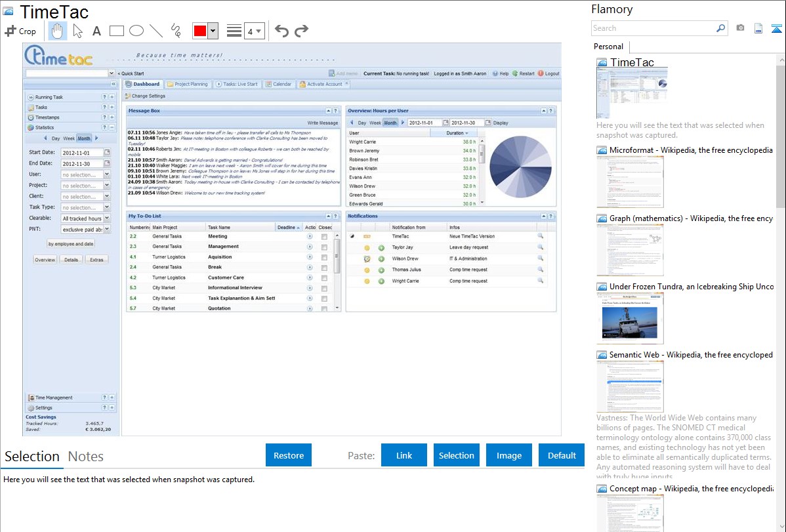Viewport: 786px width, 532px height.
Task: Choose the text annotation tool
Action: 96,31
